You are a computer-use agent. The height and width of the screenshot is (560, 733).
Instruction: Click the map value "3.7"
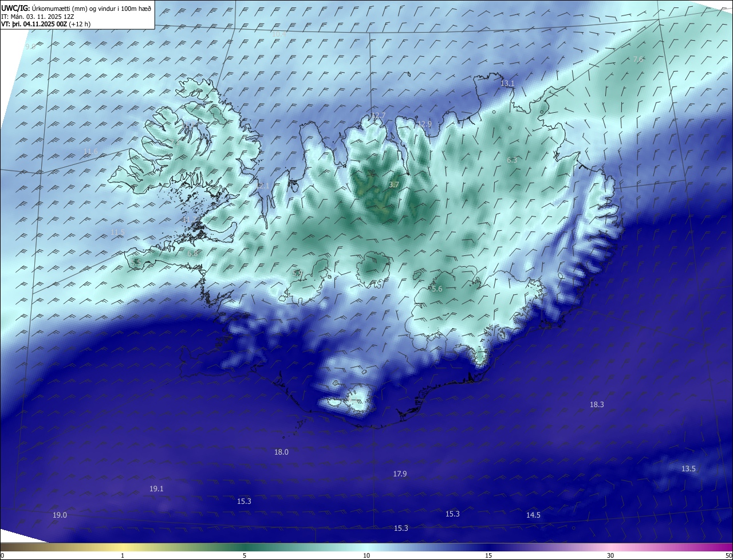(x=393, y=185)
